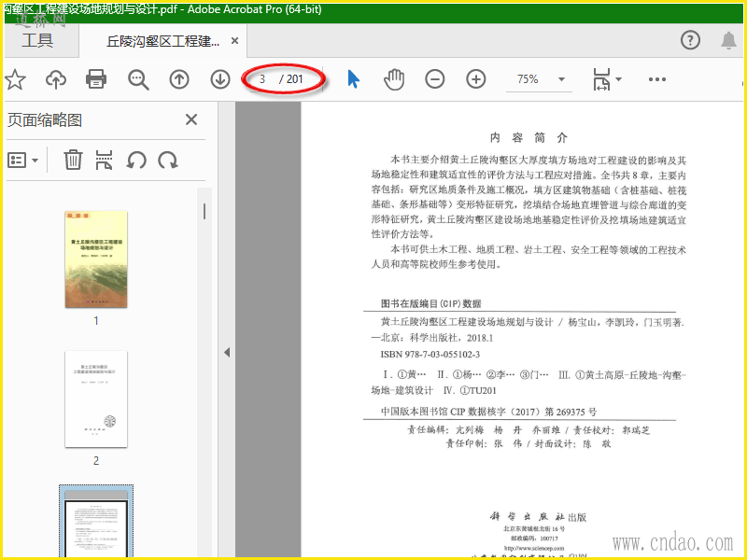Expand the page fit options arrow

(618, 79)
